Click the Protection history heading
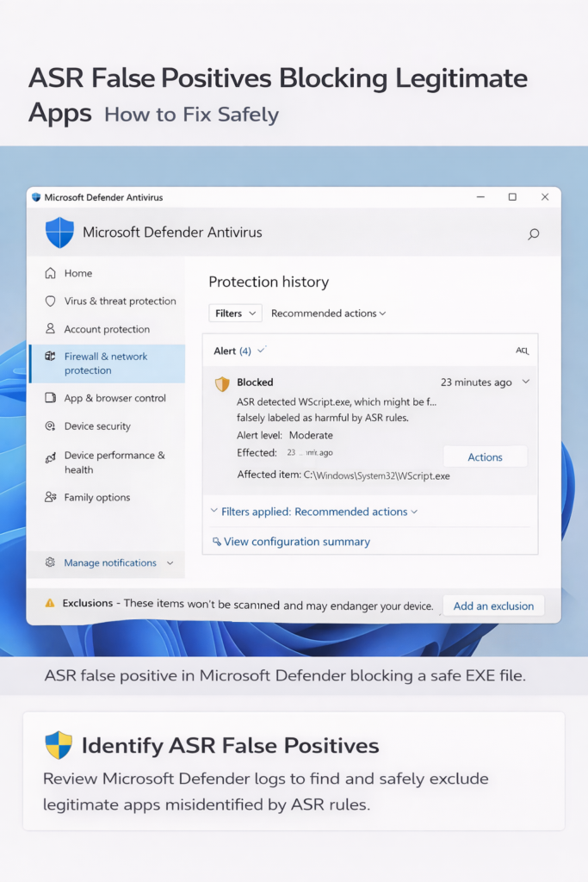The height and width of the screenshot is (882, 588). tap(269, 282)
